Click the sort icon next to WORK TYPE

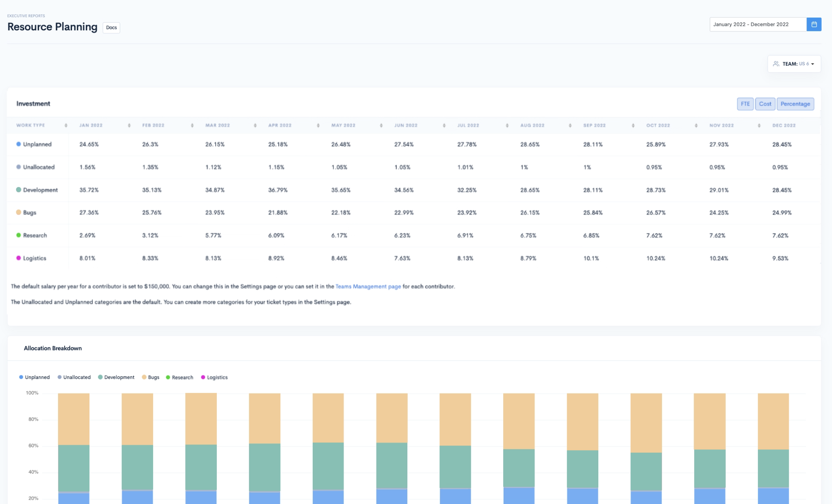click(x=66, y=126)
